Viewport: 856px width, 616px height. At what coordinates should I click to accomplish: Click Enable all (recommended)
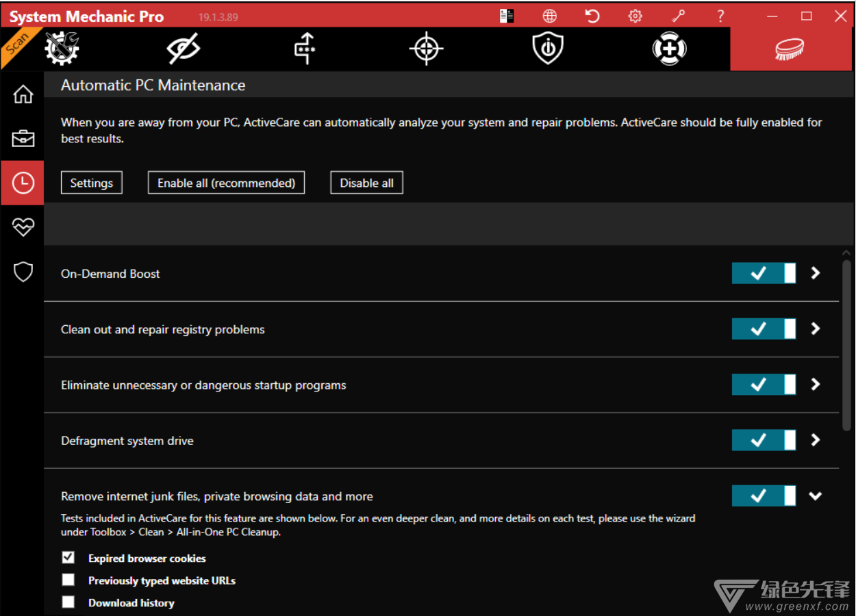click(x=226, y=183)
